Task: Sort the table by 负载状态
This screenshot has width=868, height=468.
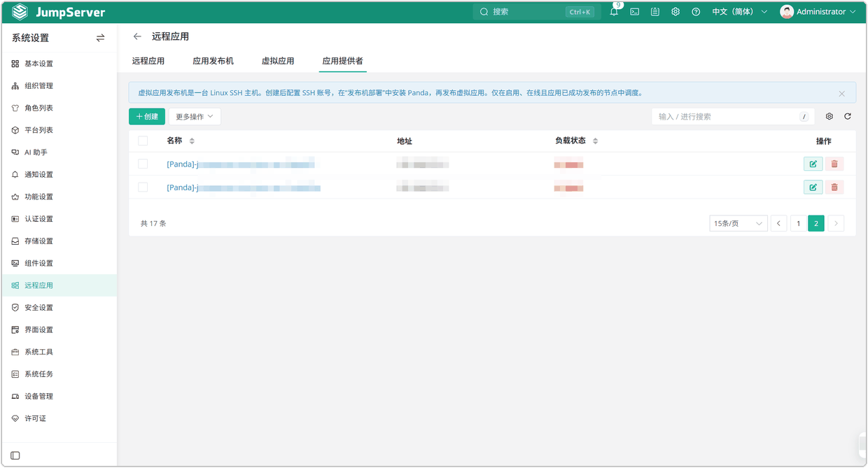Action: point(595,141)
